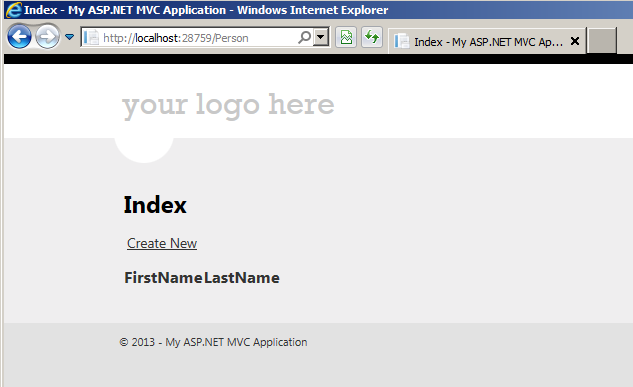Open the recent pages dropdown arrow
This screenshot has width=633, height=387.
[x=69, y=37]
